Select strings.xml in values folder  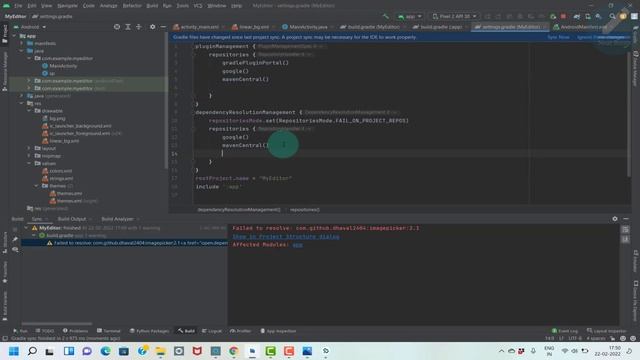61,178
